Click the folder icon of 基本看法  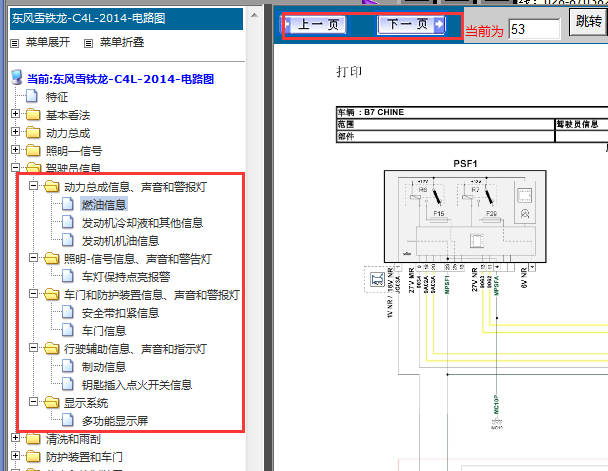point(33,114)
